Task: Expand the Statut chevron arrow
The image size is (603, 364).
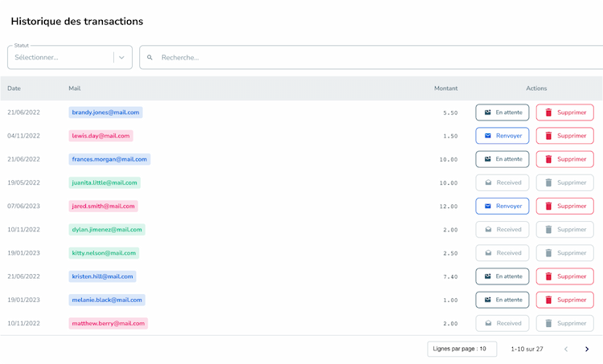Action: click(122, 58)
